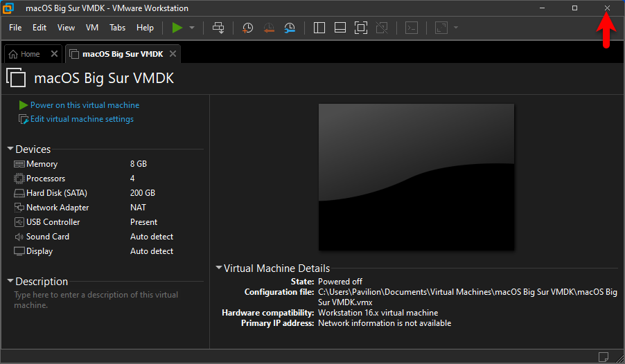This screenshot has height=364, width=625.
Task: Click the Hard Disk drive icon
Action: 19,193
